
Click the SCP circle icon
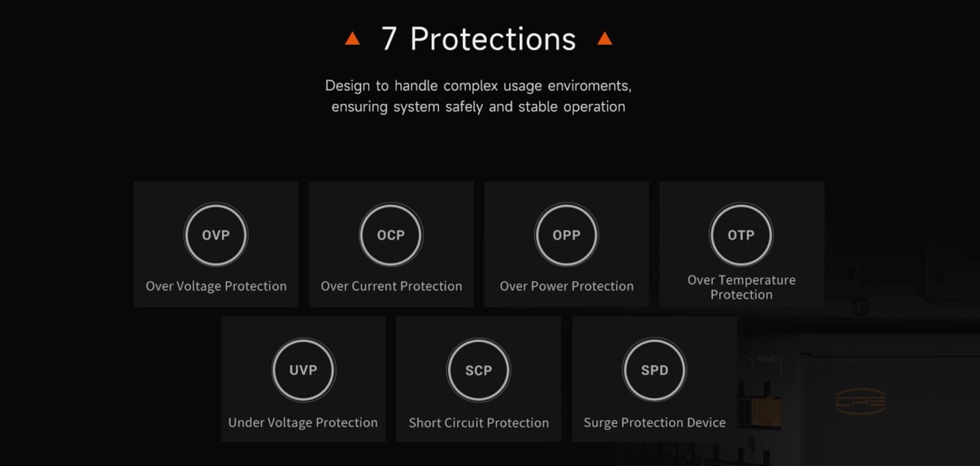point(479,370)
